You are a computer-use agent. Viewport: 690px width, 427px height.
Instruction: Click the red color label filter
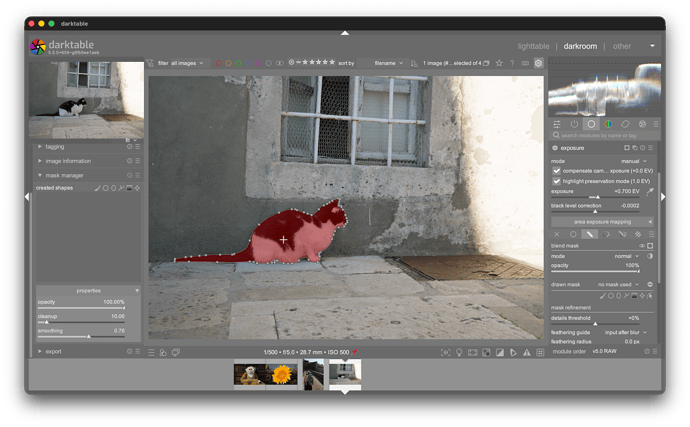[x=216, y=63]
